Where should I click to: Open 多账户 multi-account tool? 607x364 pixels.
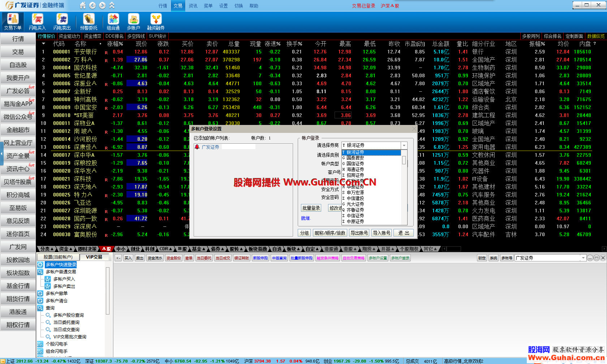(x=133, y=22)
